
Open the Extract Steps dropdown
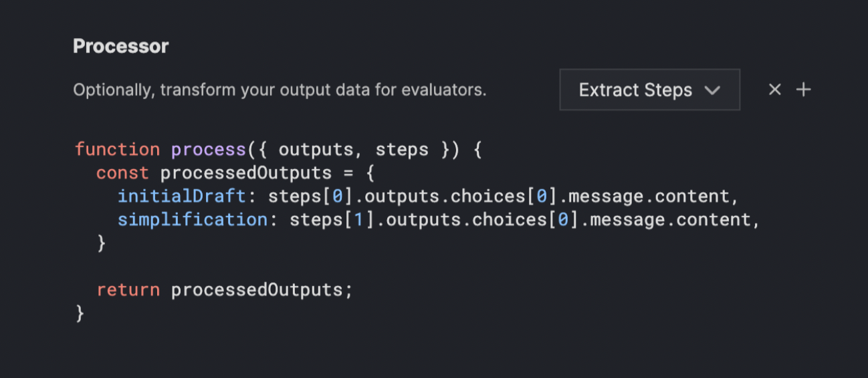[x=649, y=89]
